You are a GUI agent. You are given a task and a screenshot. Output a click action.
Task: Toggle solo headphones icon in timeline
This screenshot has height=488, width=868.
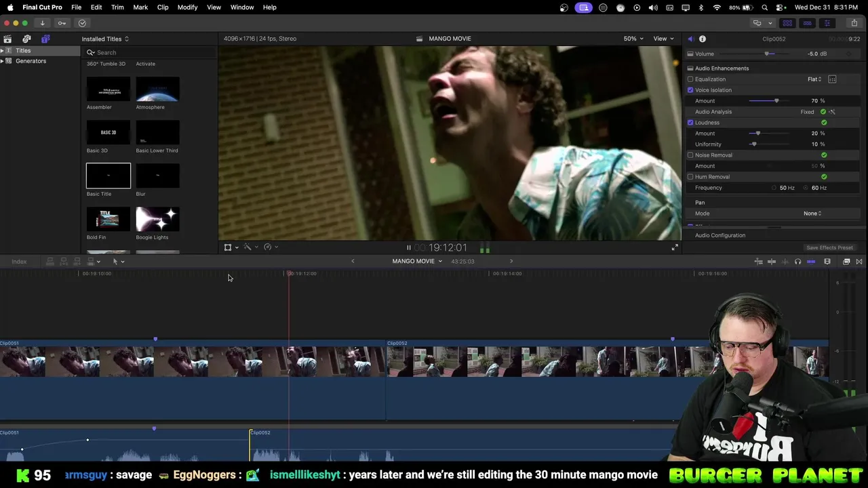click(797, 262)
